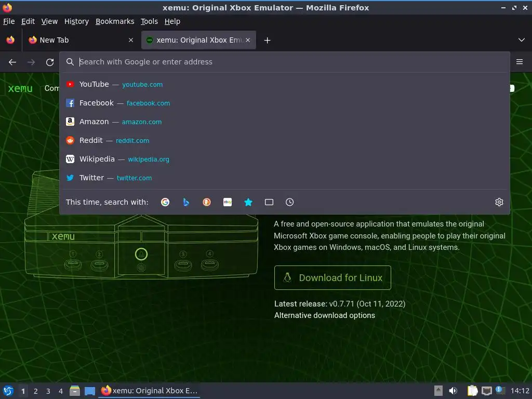Image resolution: width=532 pixels, height=399 pixels.
Task: Choose wikipedia.org suggestion
Action: pos(285,159)
